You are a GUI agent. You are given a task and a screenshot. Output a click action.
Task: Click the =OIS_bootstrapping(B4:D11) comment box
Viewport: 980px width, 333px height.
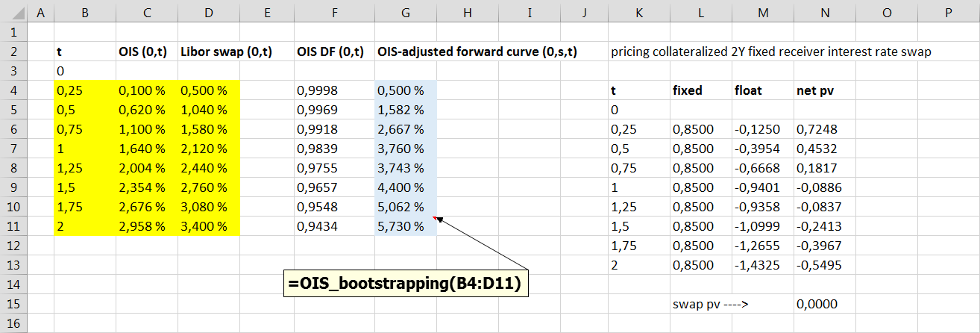click(x=407, y=284)
